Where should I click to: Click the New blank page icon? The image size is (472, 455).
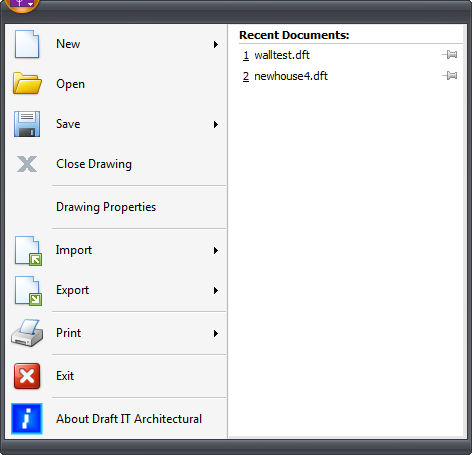(x=27, y=44)
